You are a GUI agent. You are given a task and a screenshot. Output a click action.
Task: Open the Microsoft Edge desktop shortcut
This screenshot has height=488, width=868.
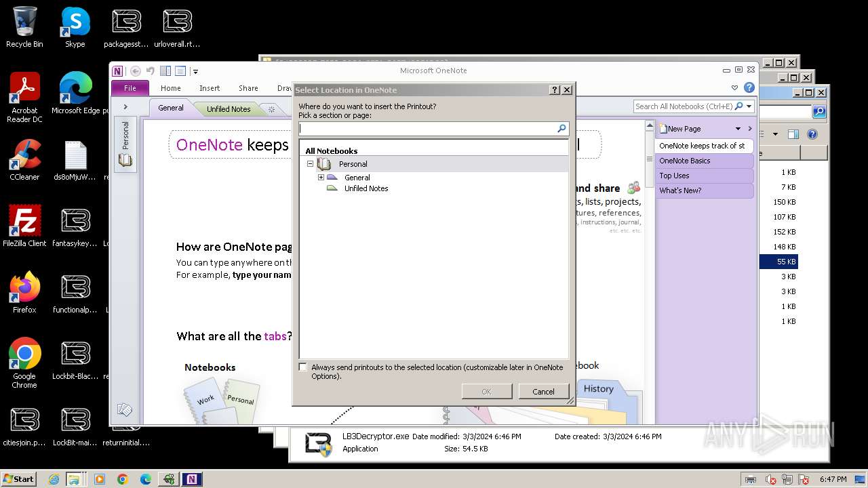tap(75, 94)
